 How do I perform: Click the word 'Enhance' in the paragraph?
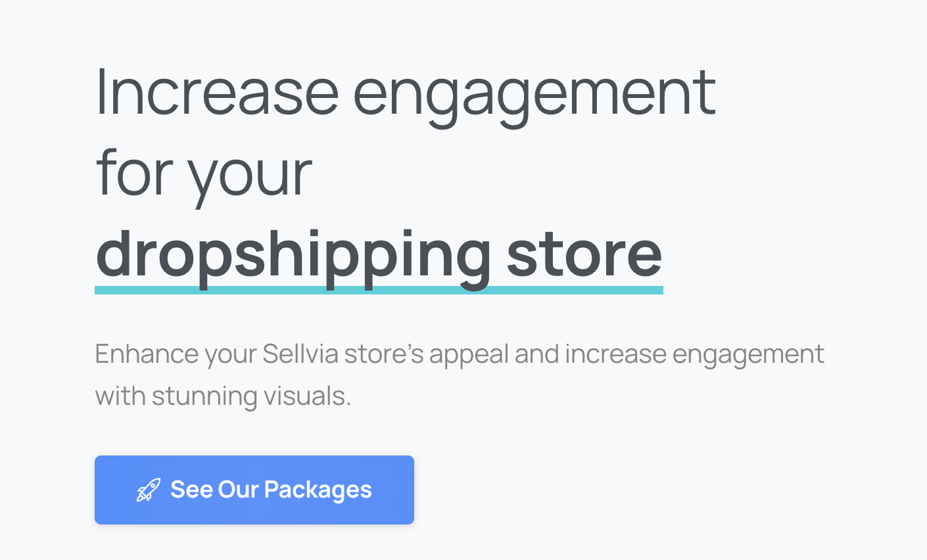147,354
